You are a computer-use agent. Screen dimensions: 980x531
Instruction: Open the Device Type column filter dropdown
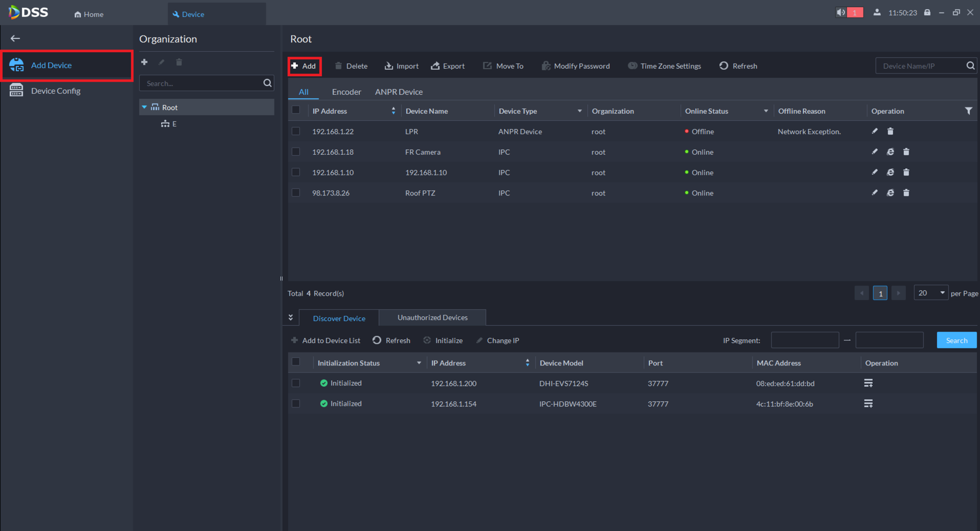579,111
